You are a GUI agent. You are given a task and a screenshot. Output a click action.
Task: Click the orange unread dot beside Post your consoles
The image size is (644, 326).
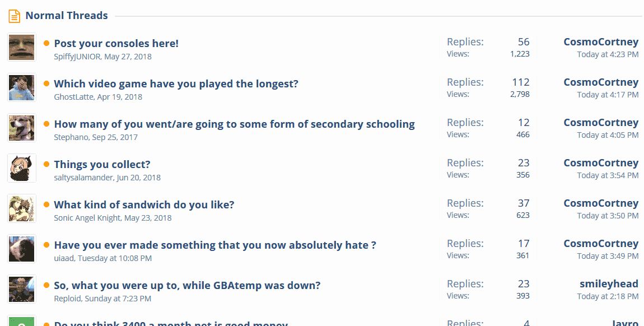46,43
